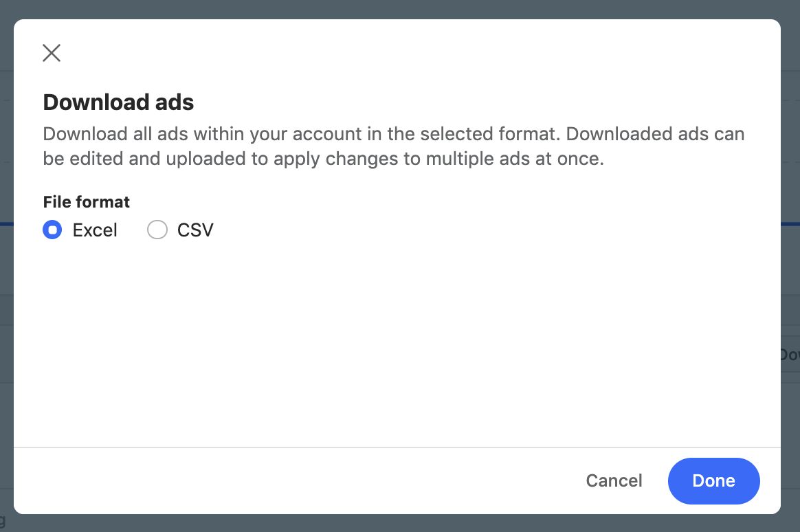Confirm the download with the Done button
The image size is (800, 532).
coord(713,480)
